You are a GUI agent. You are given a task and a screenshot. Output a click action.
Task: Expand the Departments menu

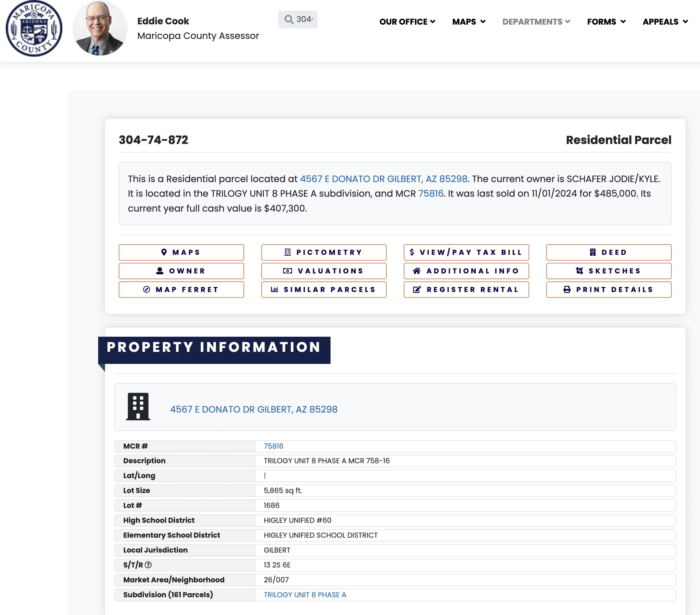click(x=536, y=21)
